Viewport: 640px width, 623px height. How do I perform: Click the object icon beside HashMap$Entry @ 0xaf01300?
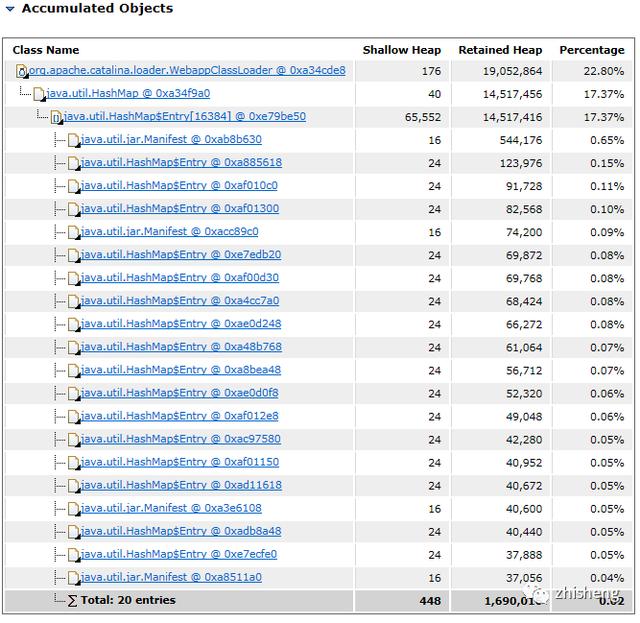[x=74, y=209]
